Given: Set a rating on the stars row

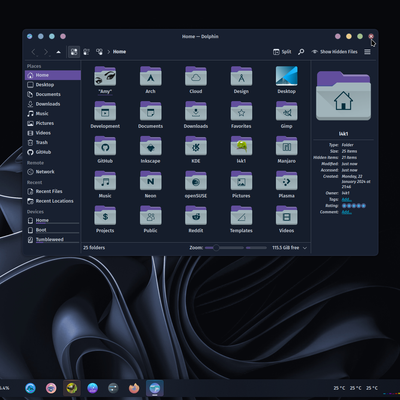Looking at the screenshot, I should tap(354, 206).
